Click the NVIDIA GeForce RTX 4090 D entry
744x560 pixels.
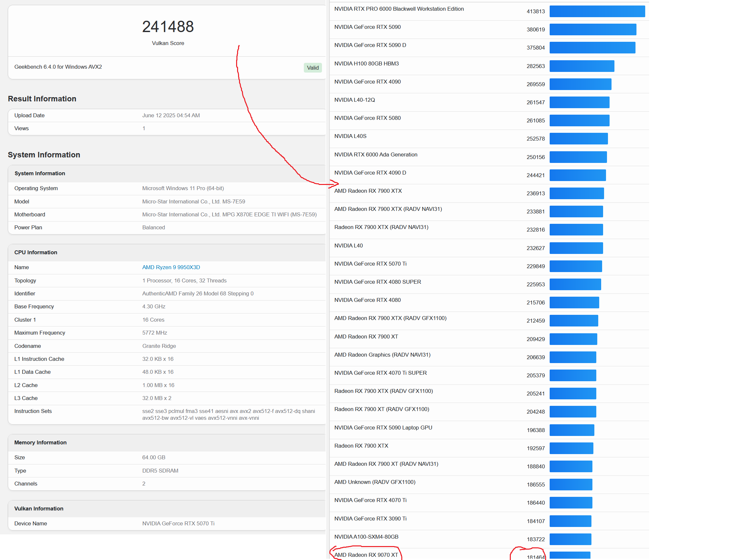click(370, 173)
